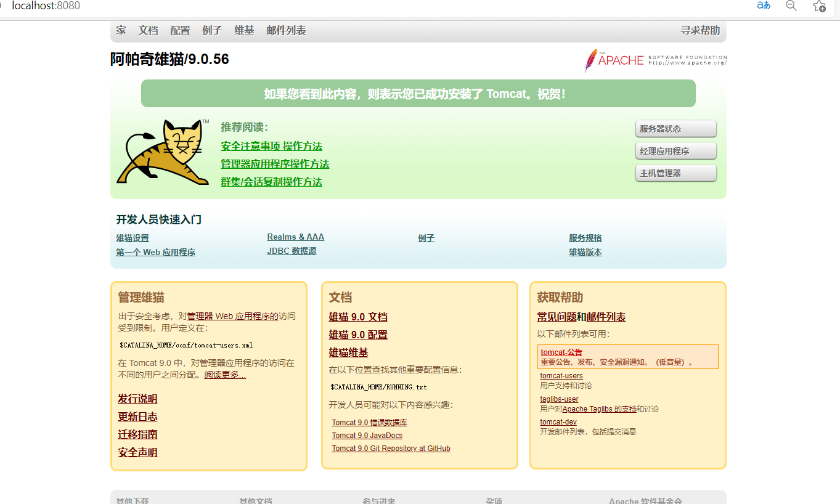Click the 推荐阅读 heading
The width and height of the screenshot is (840, 504).
pyautogui.click(x=244, y=128)
